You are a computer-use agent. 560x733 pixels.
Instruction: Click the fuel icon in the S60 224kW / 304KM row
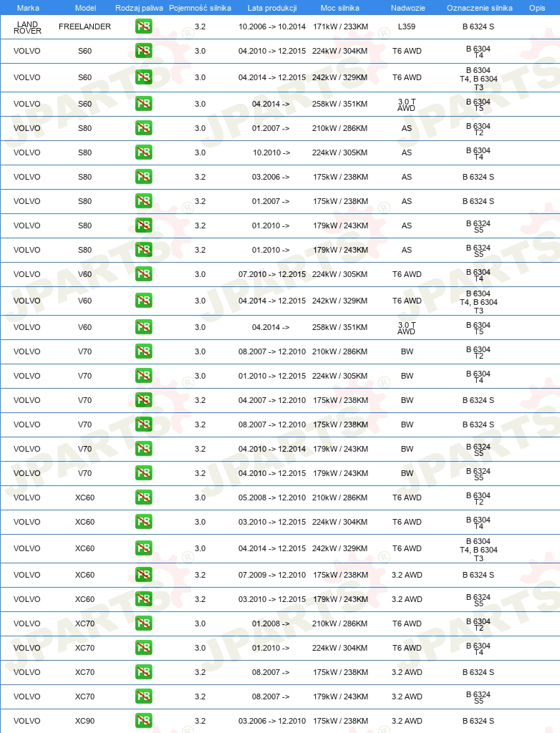coord(144,51)
